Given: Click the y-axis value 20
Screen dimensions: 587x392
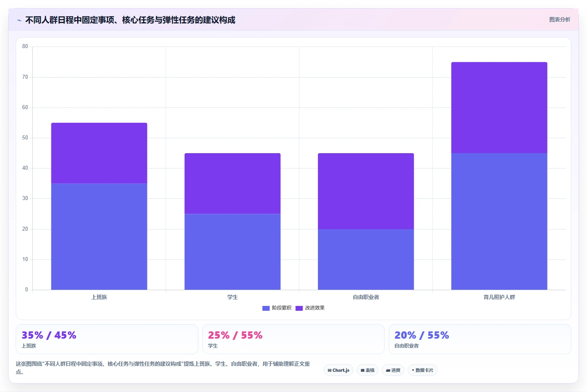Looking at the screenshot, I should [x=25, y=229].
